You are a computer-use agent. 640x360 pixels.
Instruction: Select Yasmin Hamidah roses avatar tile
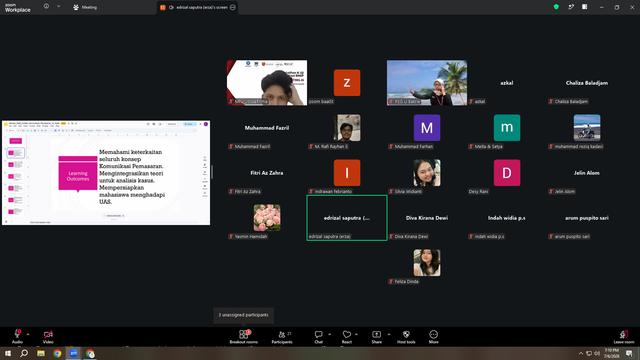coord(267,218)
